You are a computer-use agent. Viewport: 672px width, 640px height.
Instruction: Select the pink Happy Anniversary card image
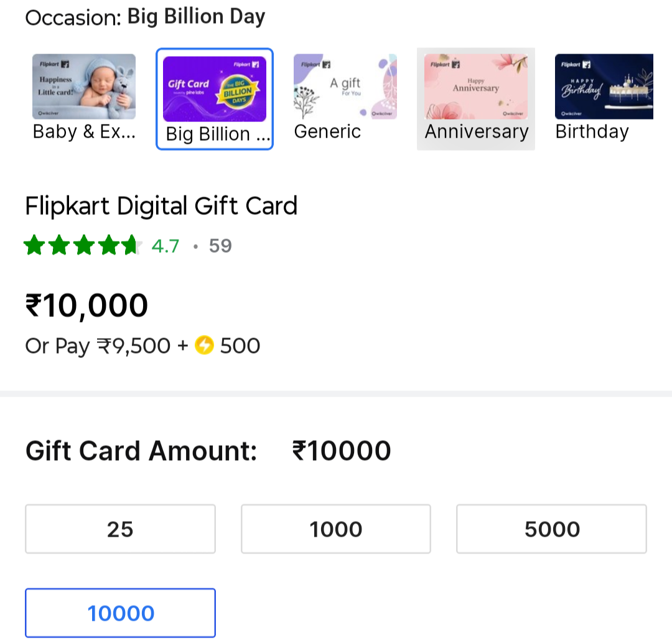(476, 87)
